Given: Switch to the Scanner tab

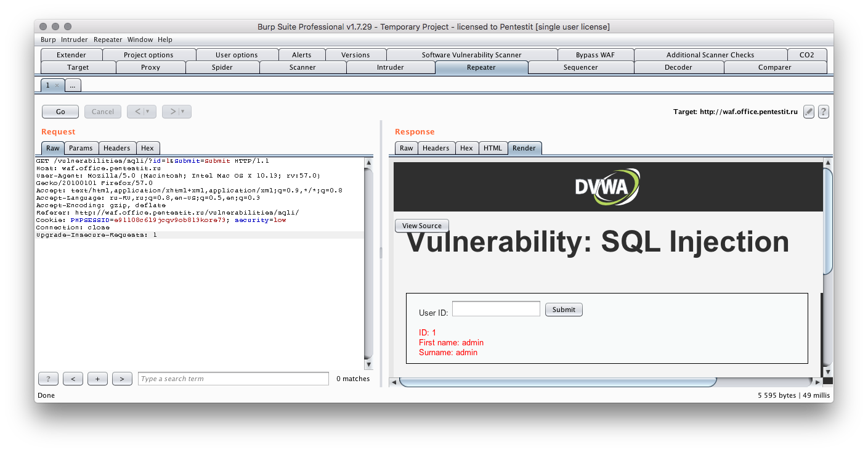Looking at the screenshot, I should [x=302, y=67].
